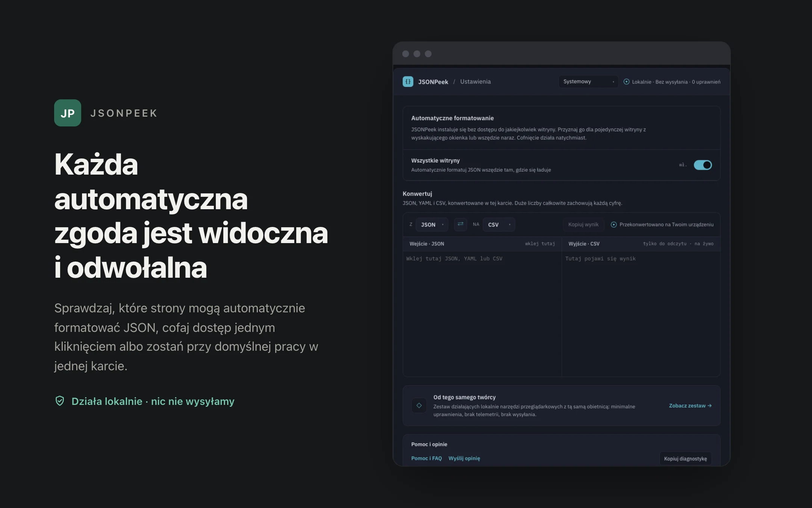Click the 'tylko do odczytu · na żywo' label
Screen dimensions: 812x508
pos(678,244)
